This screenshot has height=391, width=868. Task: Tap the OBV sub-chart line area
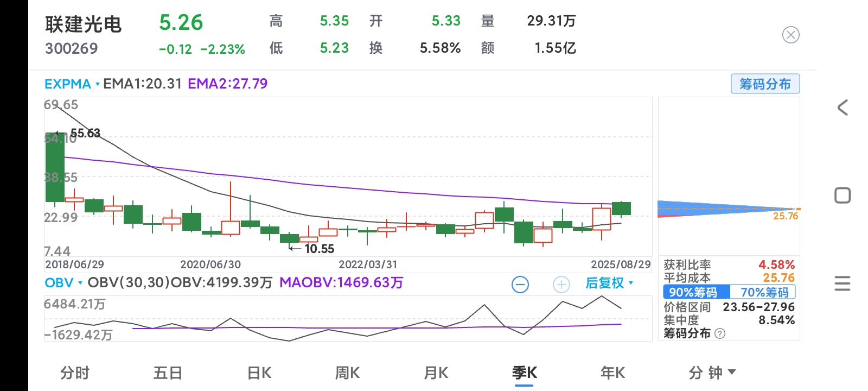[x=348, y=319]
